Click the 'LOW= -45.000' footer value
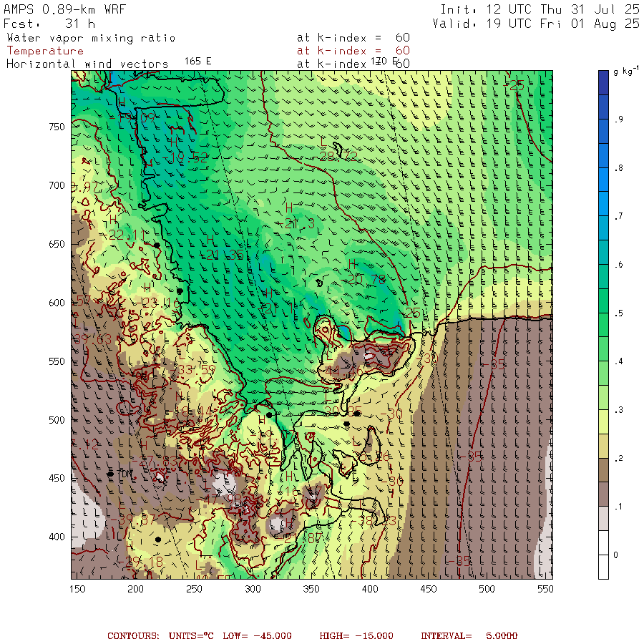 coord(257,636)
